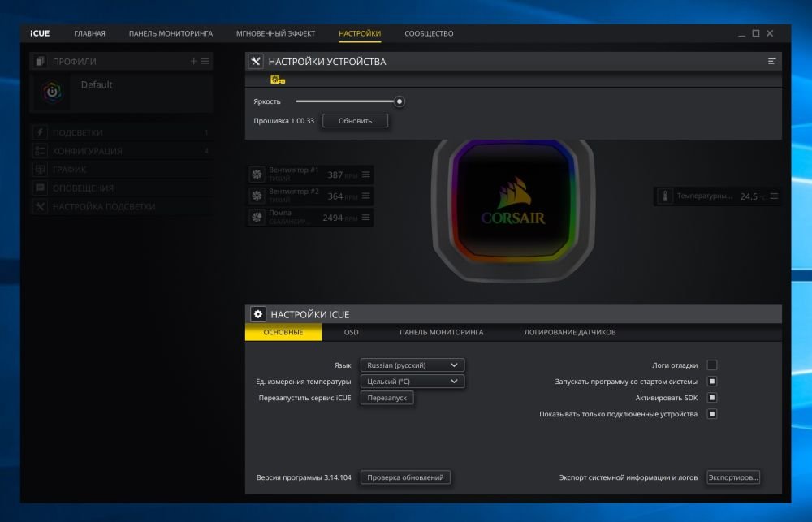Toggle show only connected devices checkbox
812x522 pixels.
pos(712,414)
